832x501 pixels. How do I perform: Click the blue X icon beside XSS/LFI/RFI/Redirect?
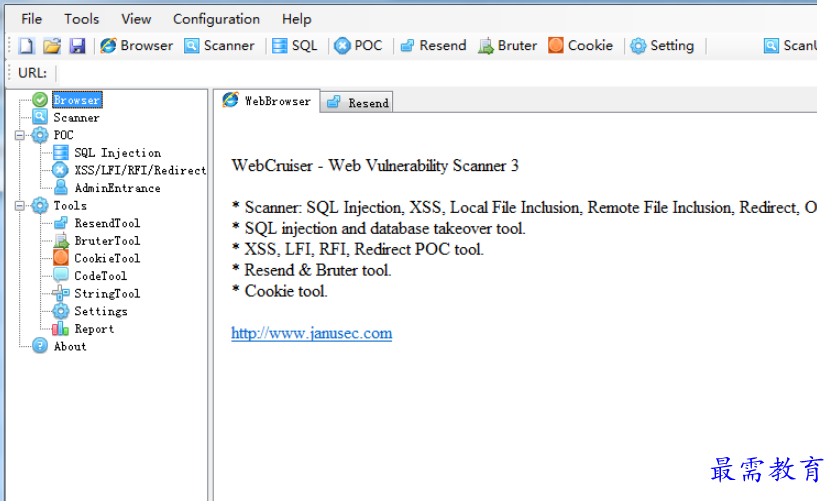pos(60,170)
